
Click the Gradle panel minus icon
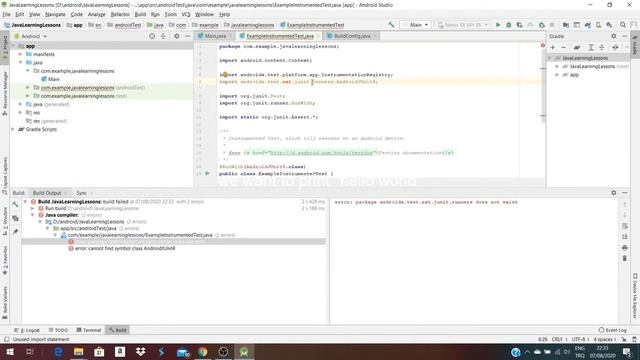point(563,47)
